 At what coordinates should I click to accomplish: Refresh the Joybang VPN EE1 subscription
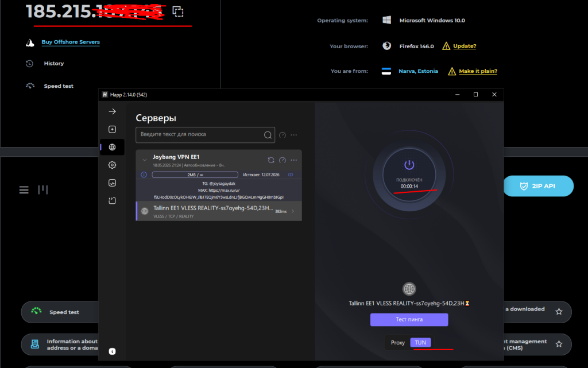tap(271, 160)
